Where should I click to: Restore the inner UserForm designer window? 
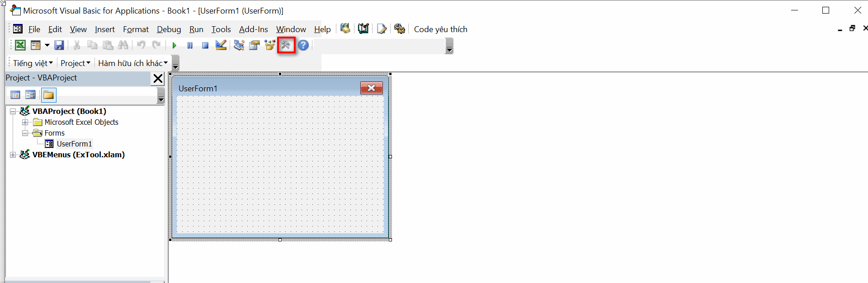pyautogui.click(x=853, y=28)
